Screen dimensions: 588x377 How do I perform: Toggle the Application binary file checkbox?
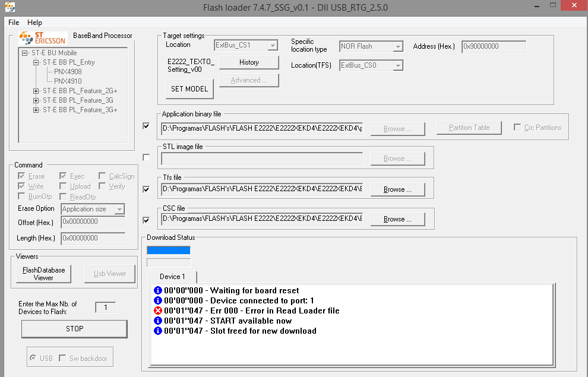146,126
